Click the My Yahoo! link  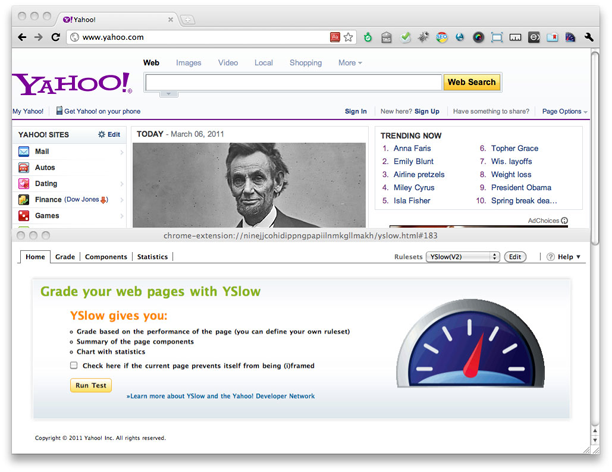point(28,111)
